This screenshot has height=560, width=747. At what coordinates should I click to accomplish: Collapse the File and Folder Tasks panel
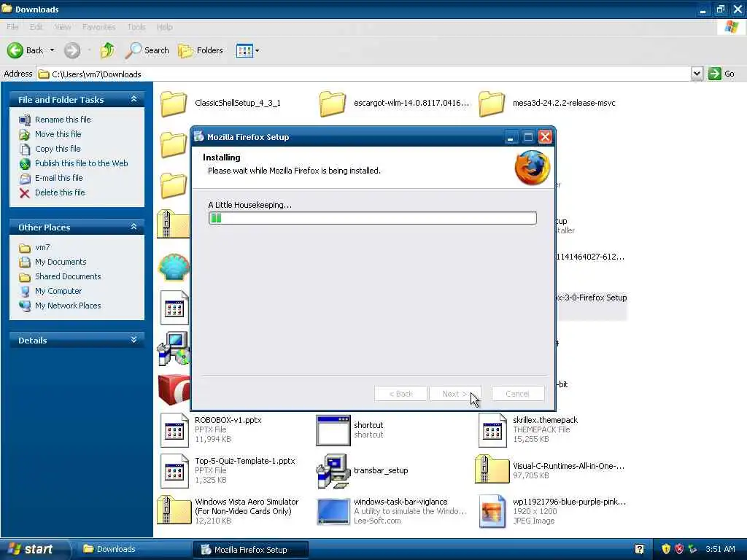tap(134, 99)
